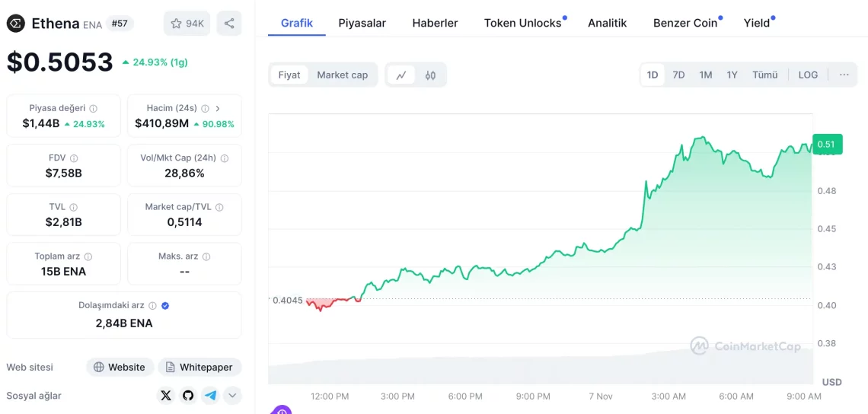Open the Benzer Coin tab

[685, 24]
